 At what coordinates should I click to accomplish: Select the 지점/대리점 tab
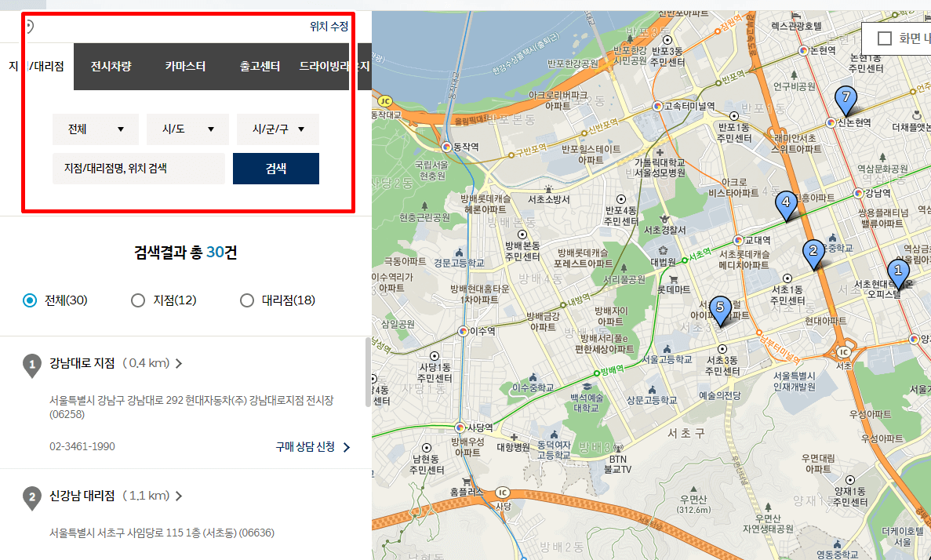click(37, 67)
